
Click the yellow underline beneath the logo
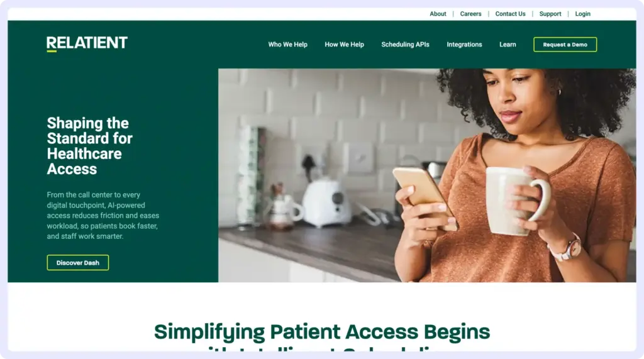point(52,52)
